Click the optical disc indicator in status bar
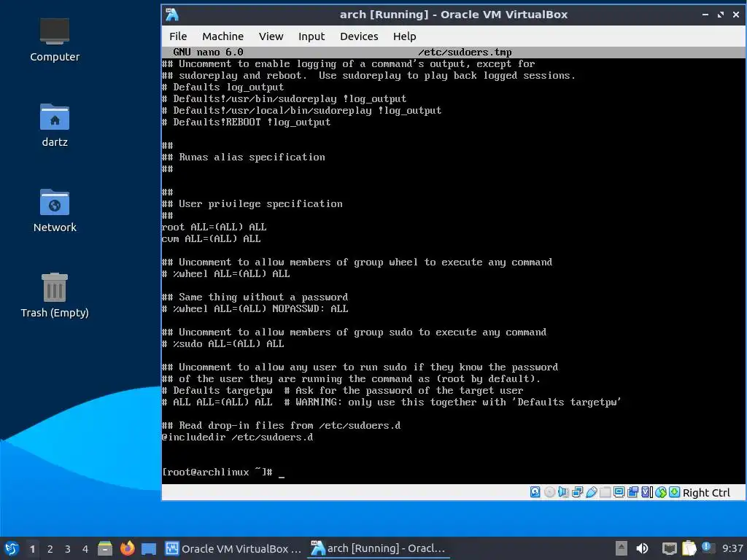 (x=549, y=492)
